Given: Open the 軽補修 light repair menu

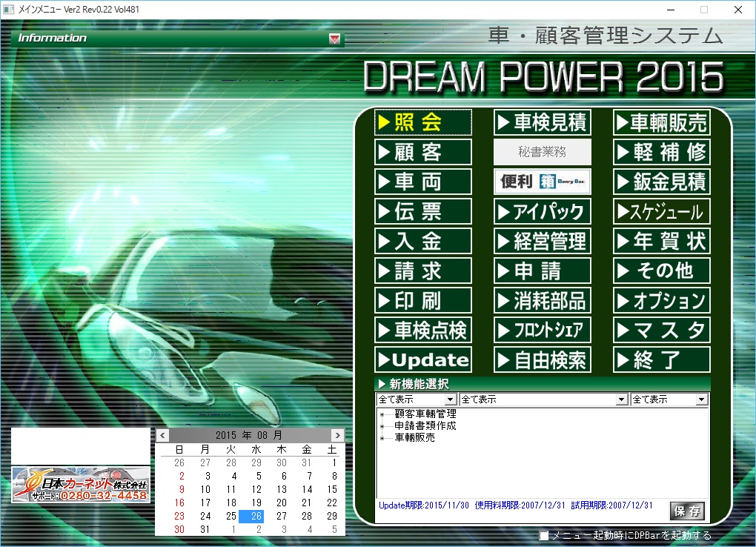Looking at the screenshot, I should tap(661, 152).
